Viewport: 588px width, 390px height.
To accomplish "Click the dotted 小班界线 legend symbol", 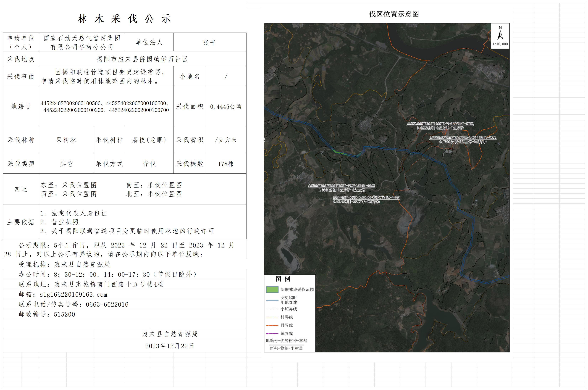I will (x=272, y=309).
